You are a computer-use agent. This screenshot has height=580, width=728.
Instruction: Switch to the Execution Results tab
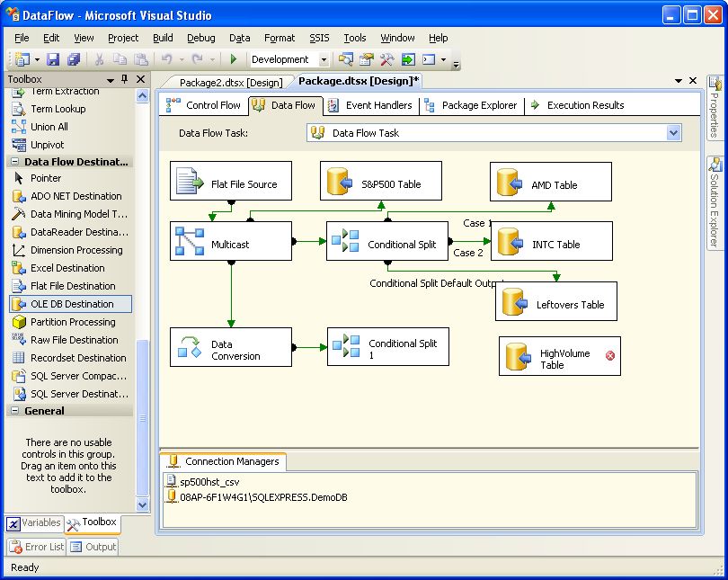(577, 105)
